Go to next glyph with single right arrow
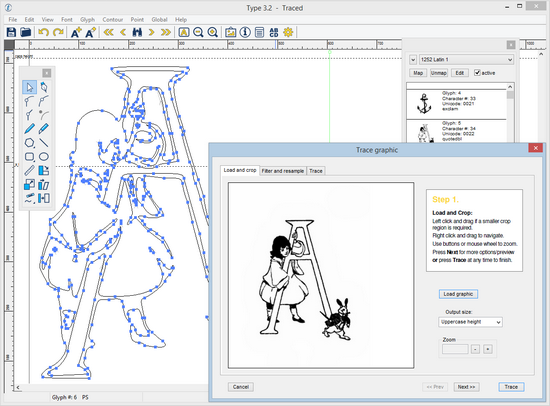The image size is (550, 406). click(x=151, y=32)
